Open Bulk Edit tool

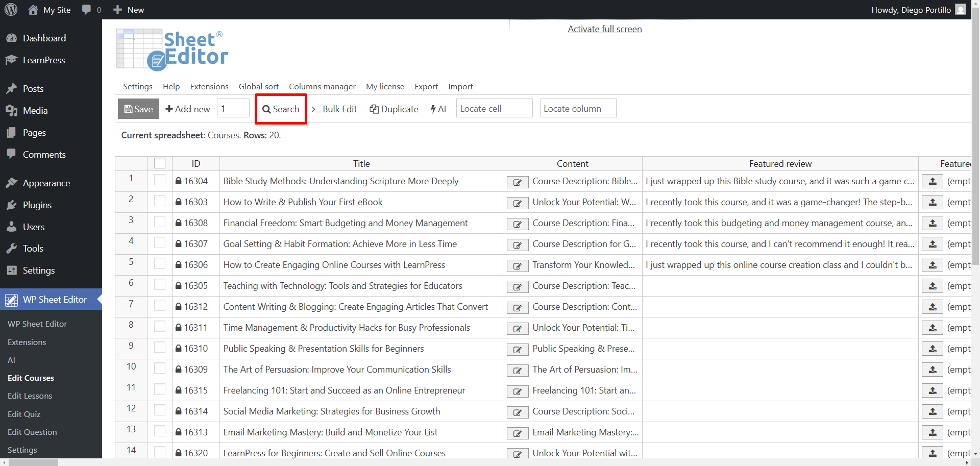point(334,109)
